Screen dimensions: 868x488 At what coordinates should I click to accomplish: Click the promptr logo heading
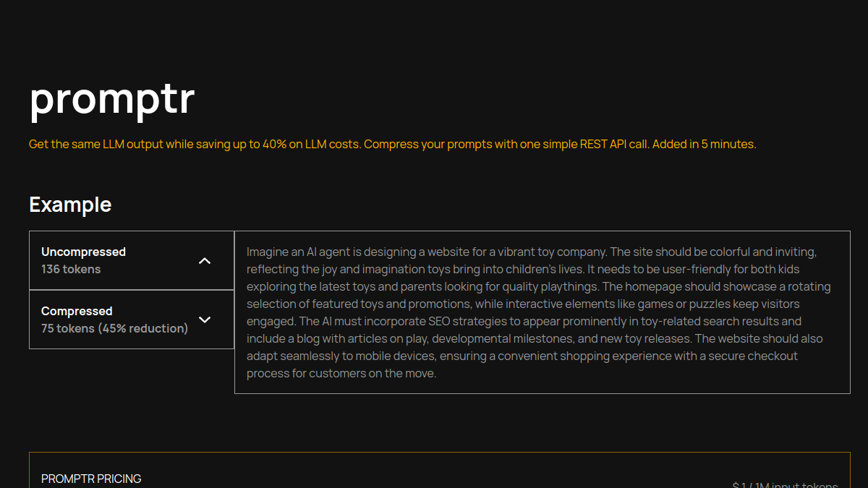112,99
